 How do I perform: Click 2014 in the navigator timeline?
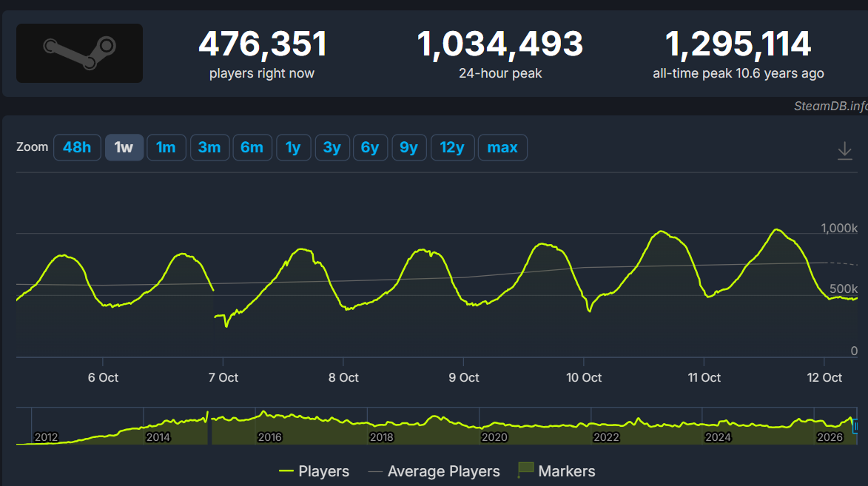point(158,437)
